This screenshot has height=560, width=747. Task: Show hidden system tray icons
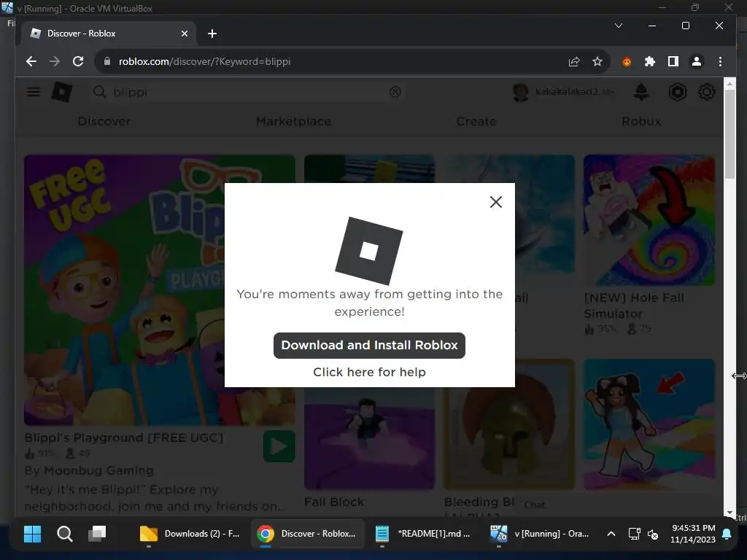[x=611, y=534]
